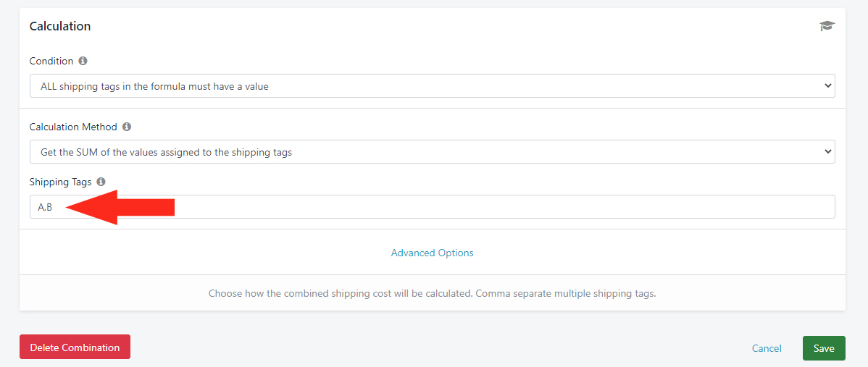Click the comma-separate help text footer

[x=433, y=293]
